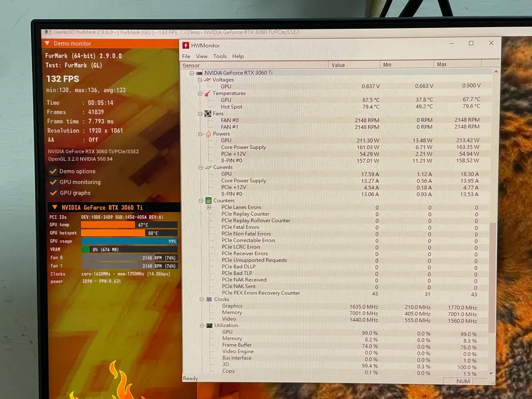Click the GPU usage 99% bar

[x=129, y=241]
